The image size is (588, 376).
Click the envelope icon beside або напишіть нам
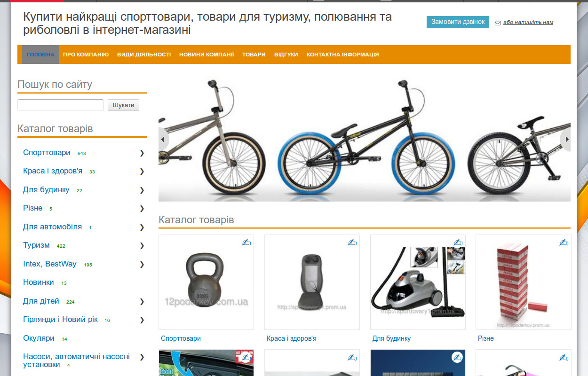point(498,23)
